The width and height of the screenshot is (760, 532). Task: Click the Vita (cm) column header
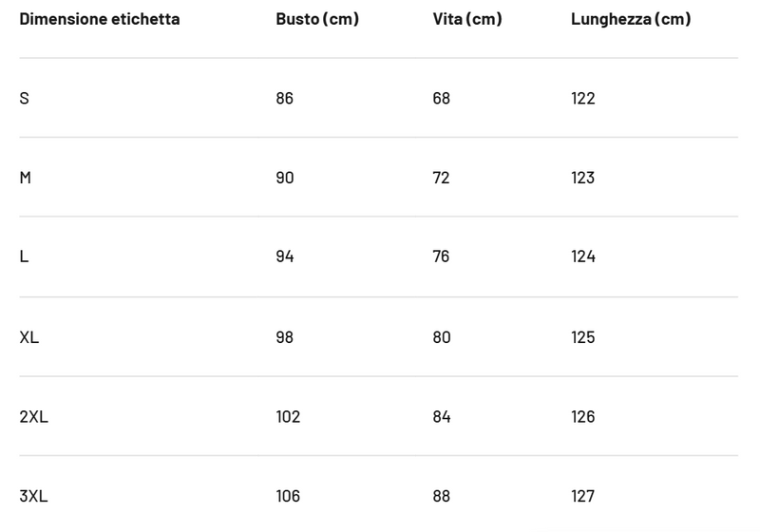tap(467, 19)
